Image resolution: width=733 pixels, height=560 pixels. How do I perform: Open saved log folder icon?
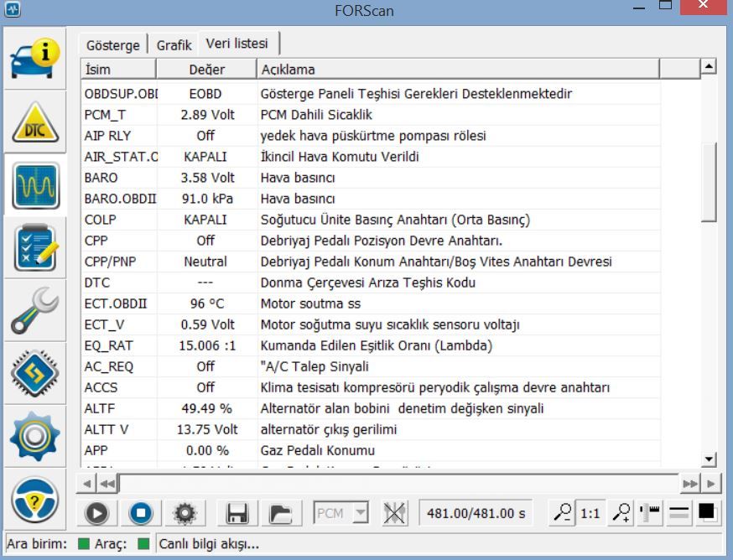pyautogui.click(x=280, y=513)
